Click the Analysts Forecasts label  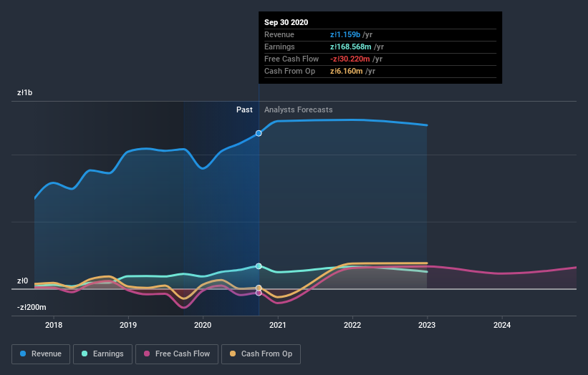click(x=299, y=109)
